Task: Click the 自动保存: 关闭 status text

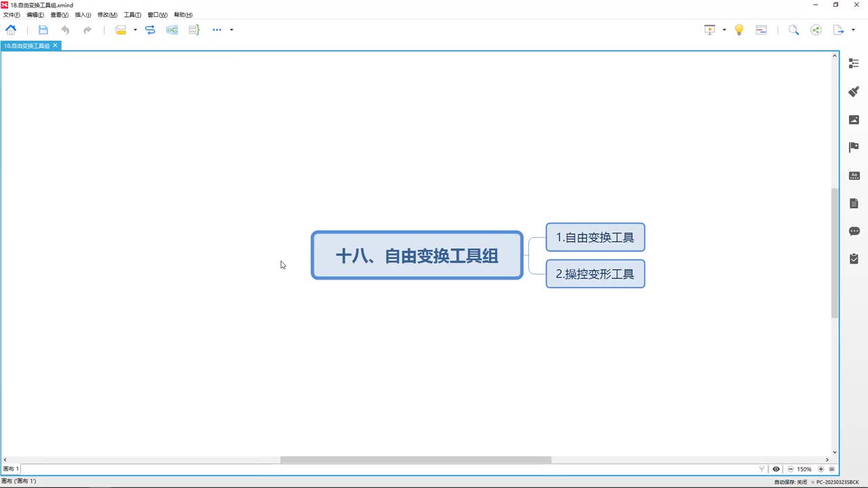Action: (791, 482)
